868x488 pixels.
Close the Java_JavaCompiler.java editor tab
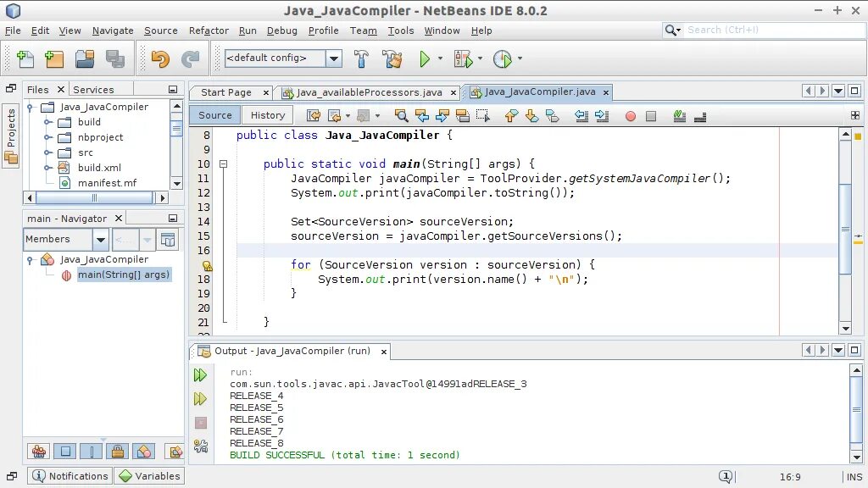pos(606,92)
